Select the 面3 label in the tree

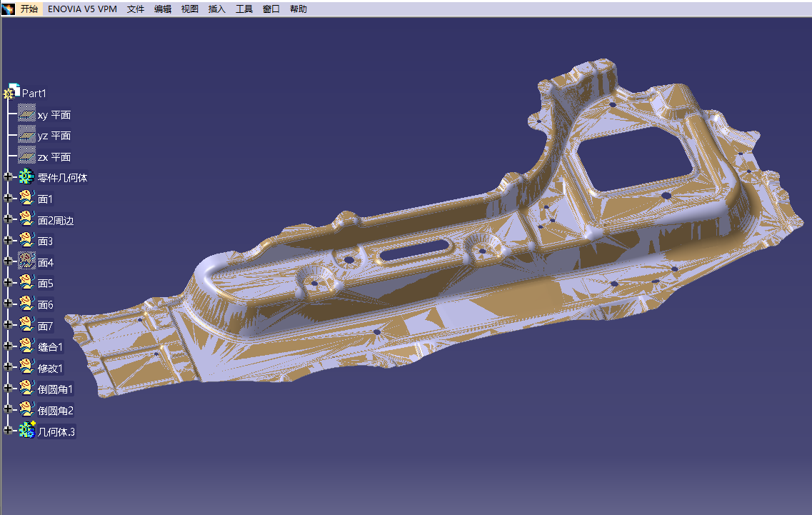pyautogui.click(x=46, y=241)
